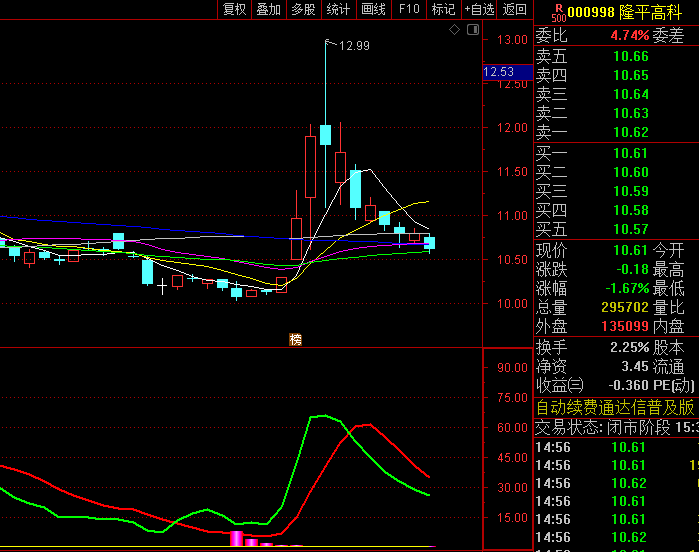Select the 多股 multi-stock view
Viewport: 699px width, 552px height.
303,9
